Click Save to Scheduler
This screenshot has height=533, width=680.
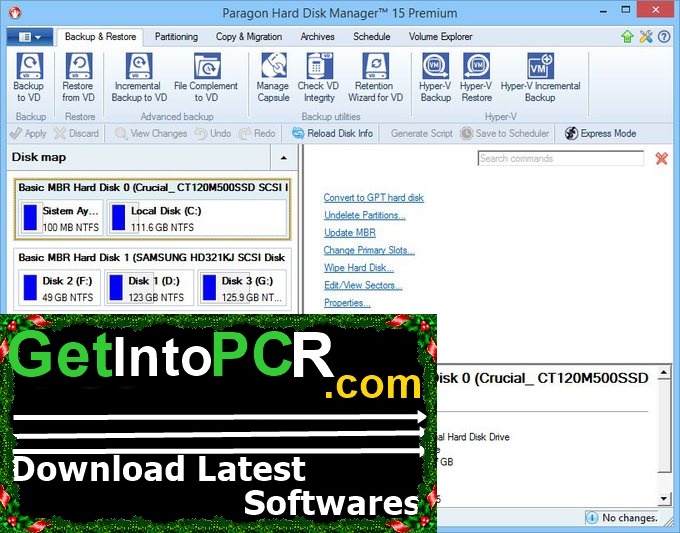tap(505, 133)
